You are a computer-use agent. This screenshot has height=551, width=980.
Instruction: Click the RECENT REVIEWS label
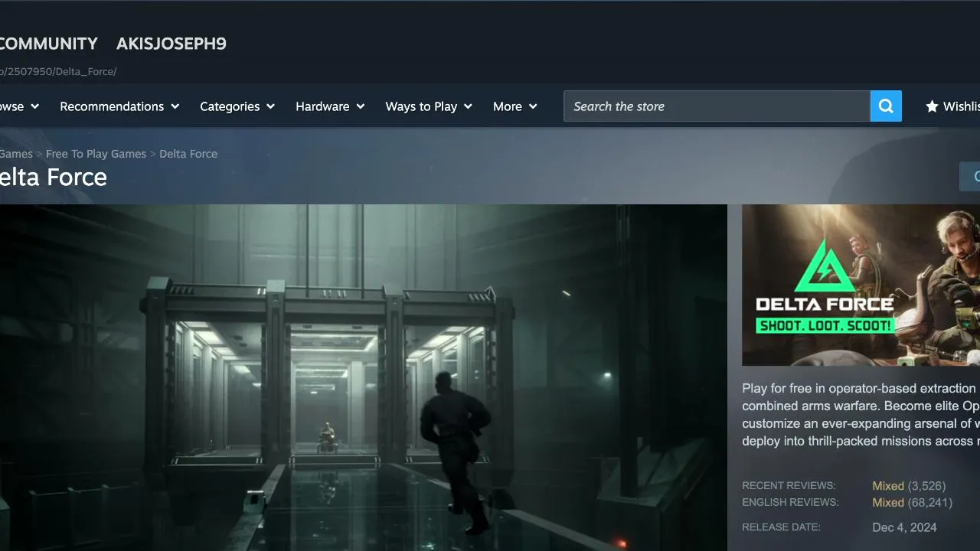point(789,486)
